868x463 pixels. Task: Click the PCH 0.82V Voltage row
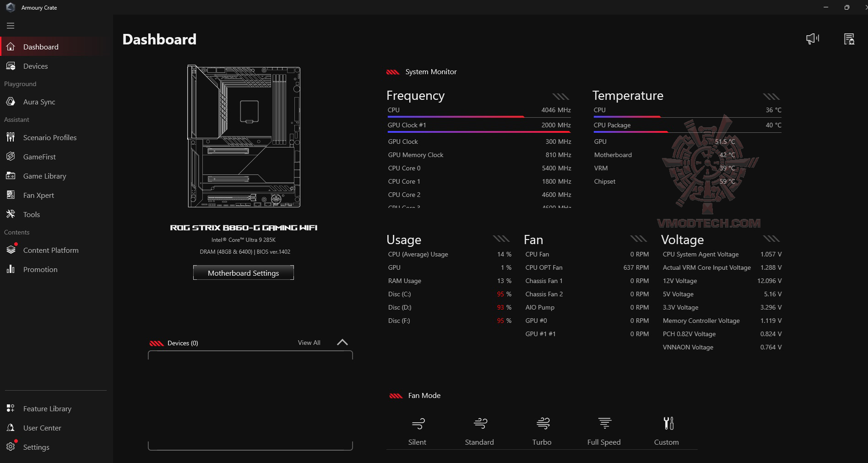(x=722, y=334)
